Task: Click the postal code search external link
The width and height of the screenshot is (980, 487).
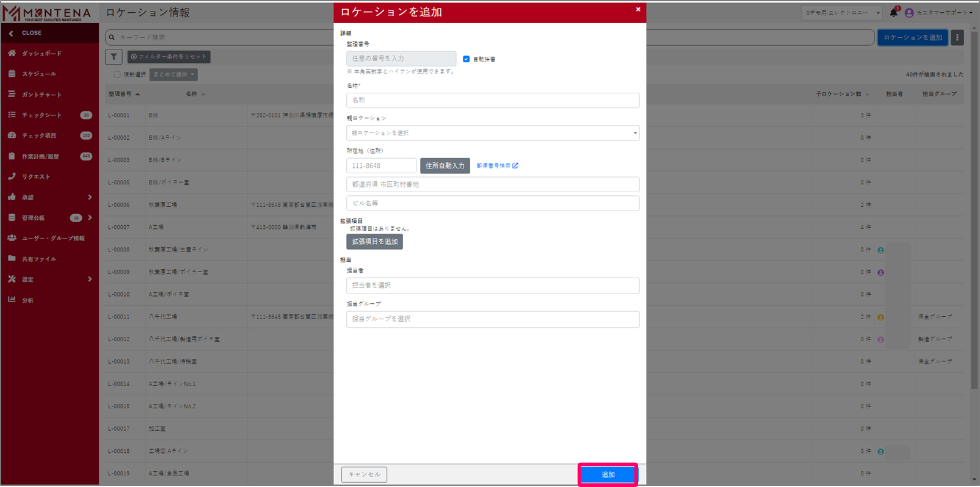Action: click(x=497, y=165)
